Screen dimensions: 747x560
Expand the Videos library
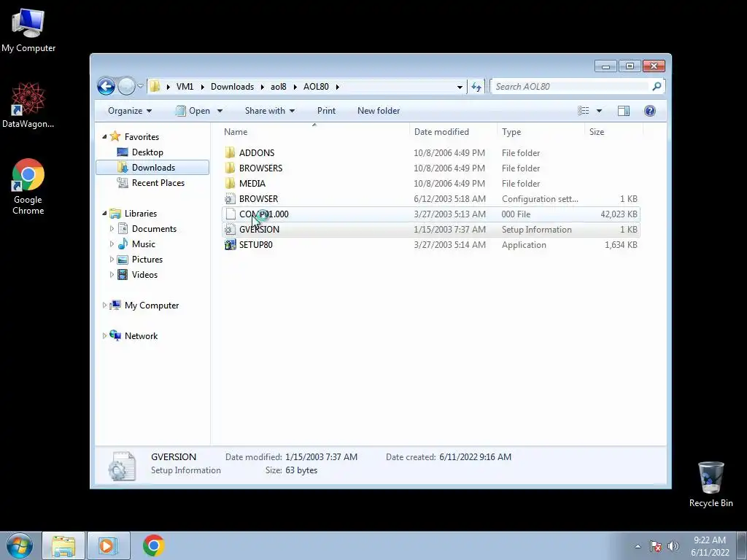(112, 274)
